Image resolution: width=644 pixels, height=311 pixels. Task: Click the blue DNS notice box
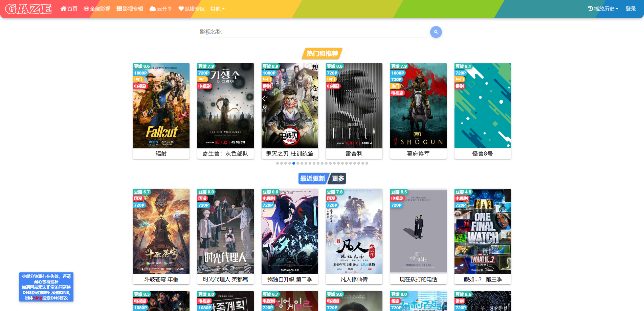46,287
